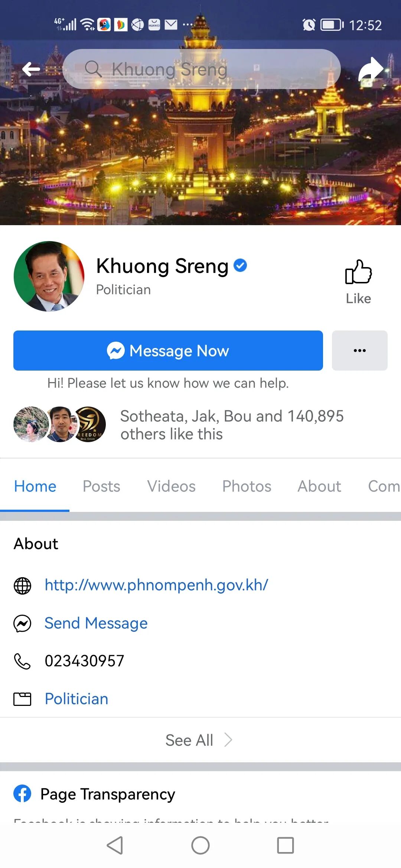This screenshot has height=868, width=401.
Task: Open Khuong Sreng profile picture
Action: click(49, 276)
